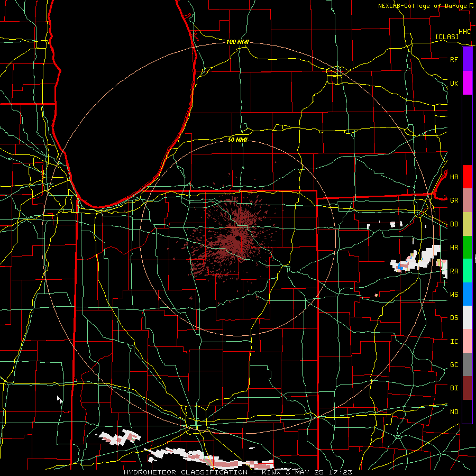Click the IC legend label
The height and width of the screenshot is (476, 476).
pyautogui.click(x=454, y=342)
